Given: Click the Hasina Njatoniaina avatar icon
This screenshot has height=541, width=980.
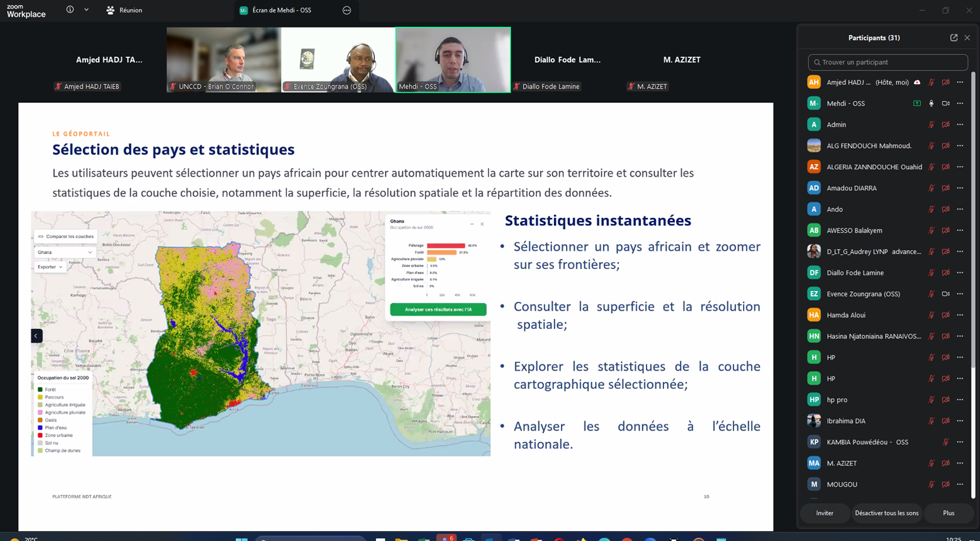Looking at the screenshot, I should click(814, 336).
